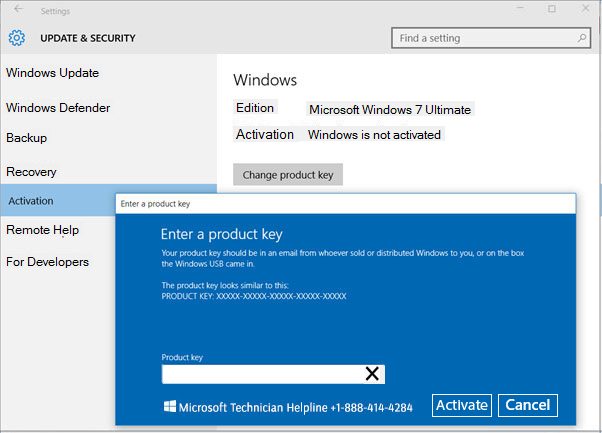Click the search magnifier icon
602x433 pixels.
tap(582, 38)
